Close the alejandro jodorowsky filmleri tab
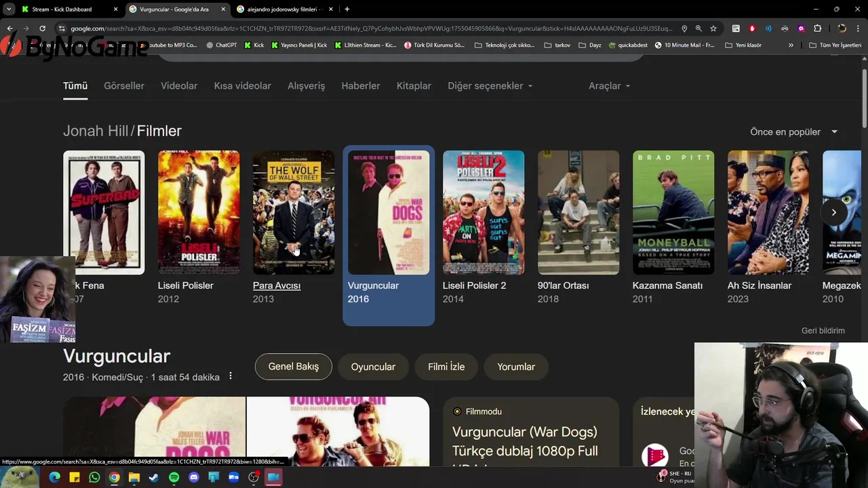This screenshot has height=488, width=868. [x=331, y=9]
